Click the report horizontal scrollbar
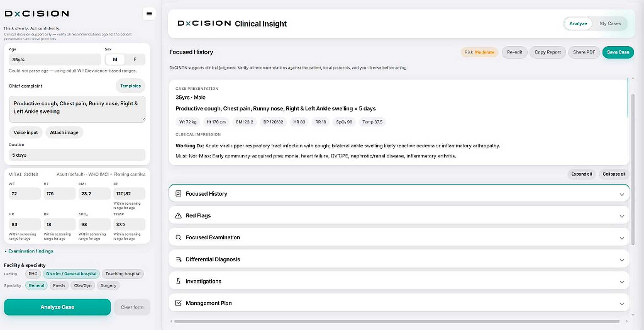The image size is (644, 330). (x=397, y=321)
